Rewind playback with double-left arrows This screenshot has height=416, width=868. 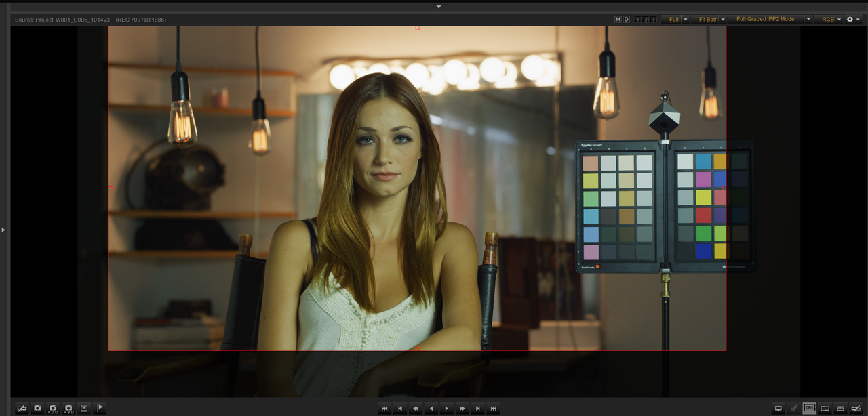(x=416, y=409)
